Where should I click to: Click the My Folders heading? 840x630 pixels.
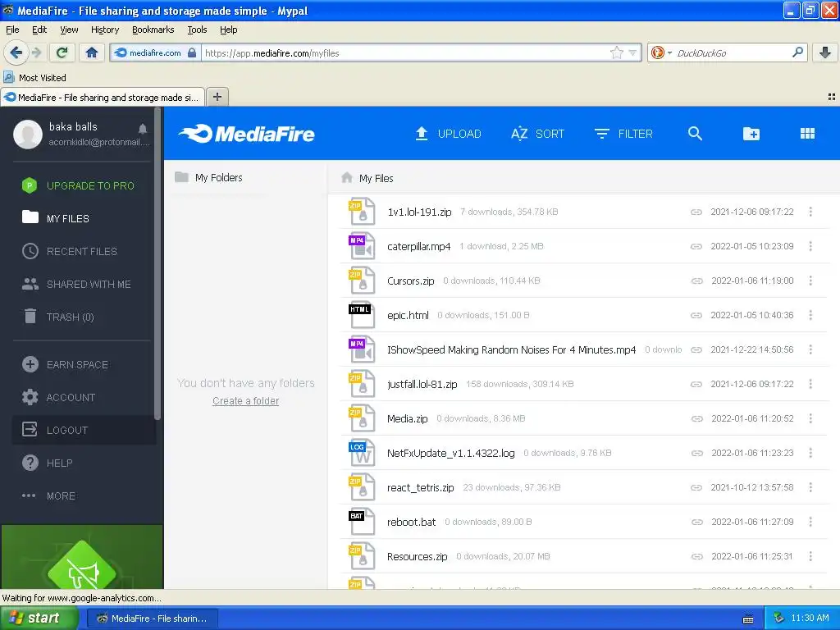(218, 177)
